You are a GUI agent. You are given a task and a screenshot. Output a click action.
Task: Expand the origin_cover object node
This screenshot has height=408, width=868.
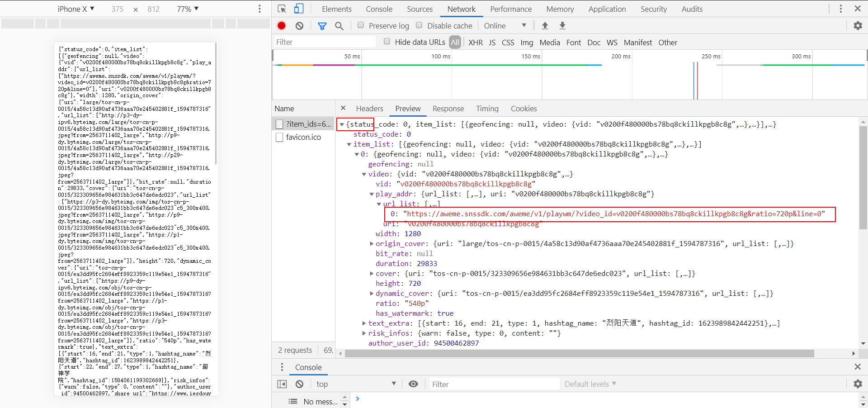[372, 244]
